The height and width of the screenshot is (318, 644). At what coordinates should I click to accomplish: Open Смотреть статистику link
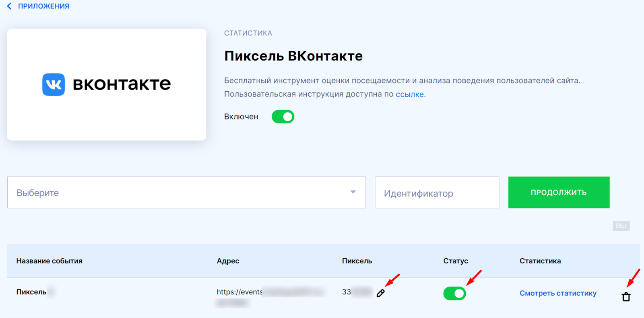click(x=558, y=293)
